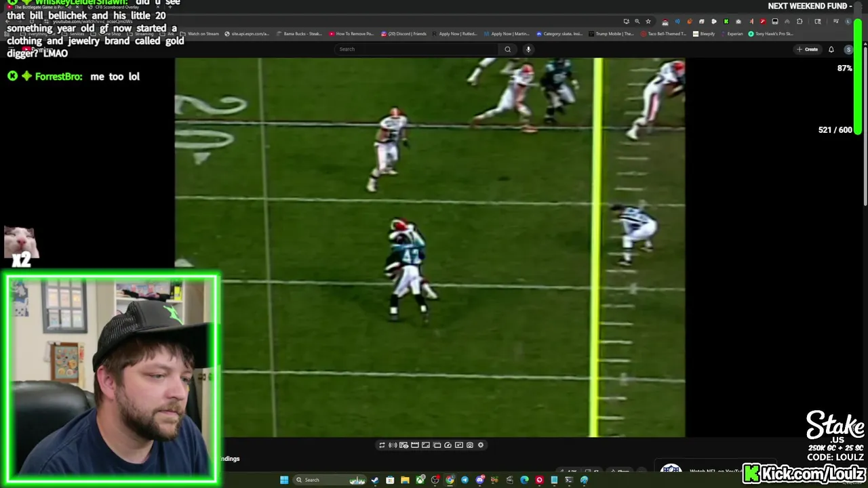Open the Chrome media controls icon
Screen dimensions: 868x488
tap(836, 21)
